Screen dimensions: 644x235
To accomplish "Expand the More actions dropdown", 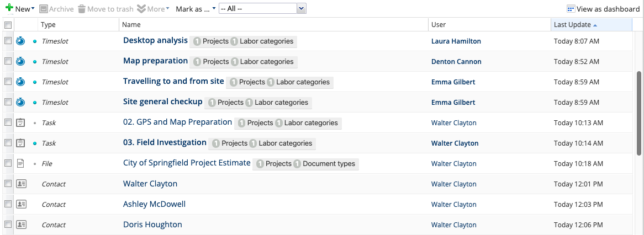I will (153, 9).
